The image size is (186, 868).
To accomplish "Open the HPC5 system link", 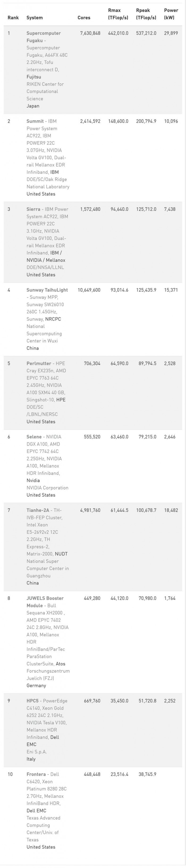I will (33, 701).
